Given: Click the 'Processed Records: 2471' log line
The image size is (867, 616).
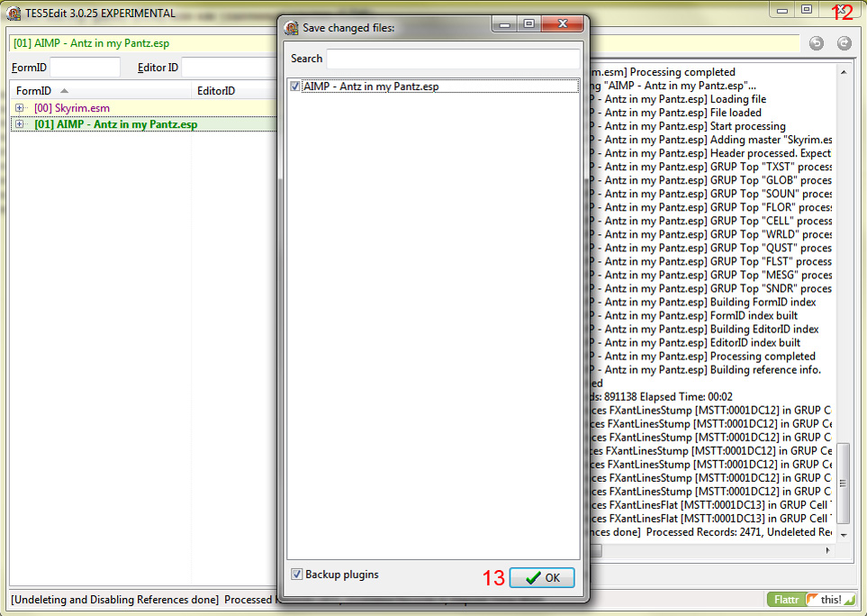Looking at the screenshot, I should coord(711,532).
